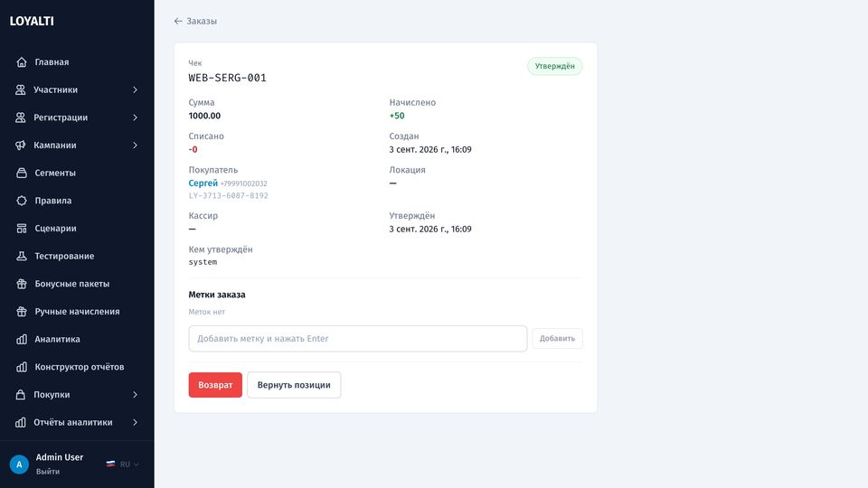
Task: Open Ручные начисления in the sidebar
Action: (x=77, y=312)
